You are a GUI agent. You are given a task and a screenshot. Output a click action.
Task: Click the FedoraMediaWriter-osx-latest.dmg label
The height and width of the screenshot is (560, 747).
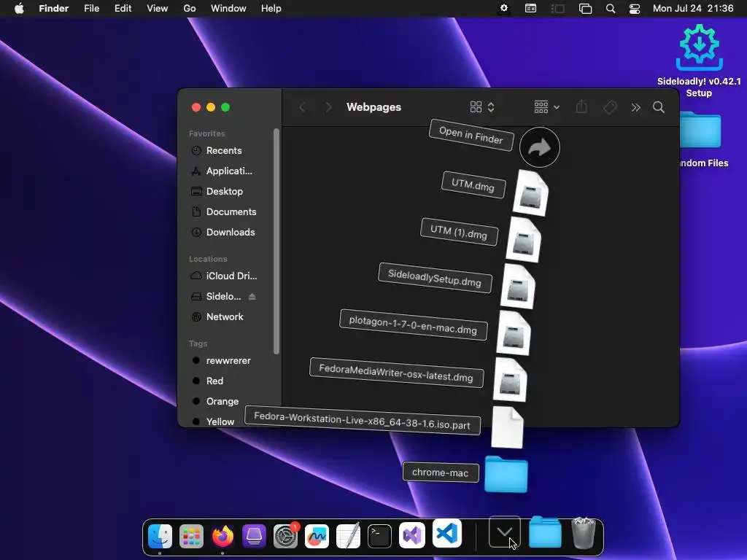(396, 373)
